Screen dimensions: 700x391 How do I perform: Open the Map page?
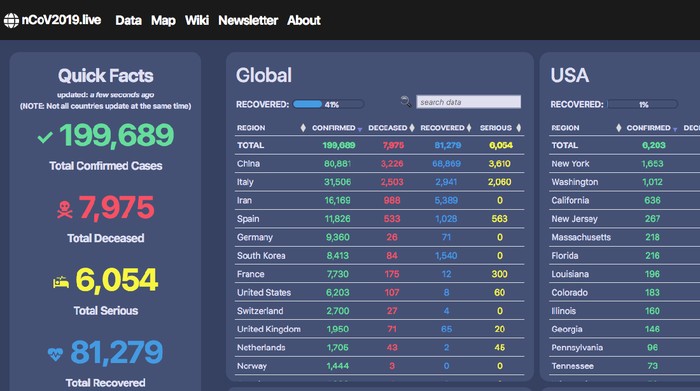point(163,21)
